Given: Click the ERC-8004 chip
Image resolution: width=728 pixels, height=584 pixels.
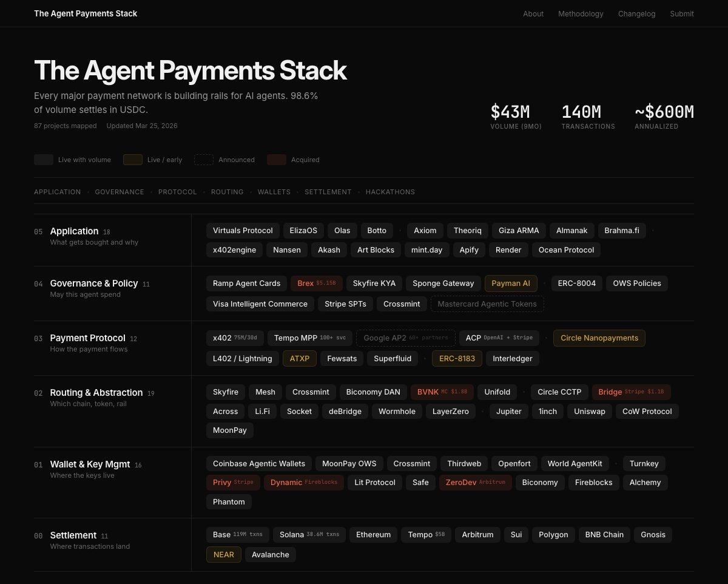Looking at the screenshot, I should point(577,284).
